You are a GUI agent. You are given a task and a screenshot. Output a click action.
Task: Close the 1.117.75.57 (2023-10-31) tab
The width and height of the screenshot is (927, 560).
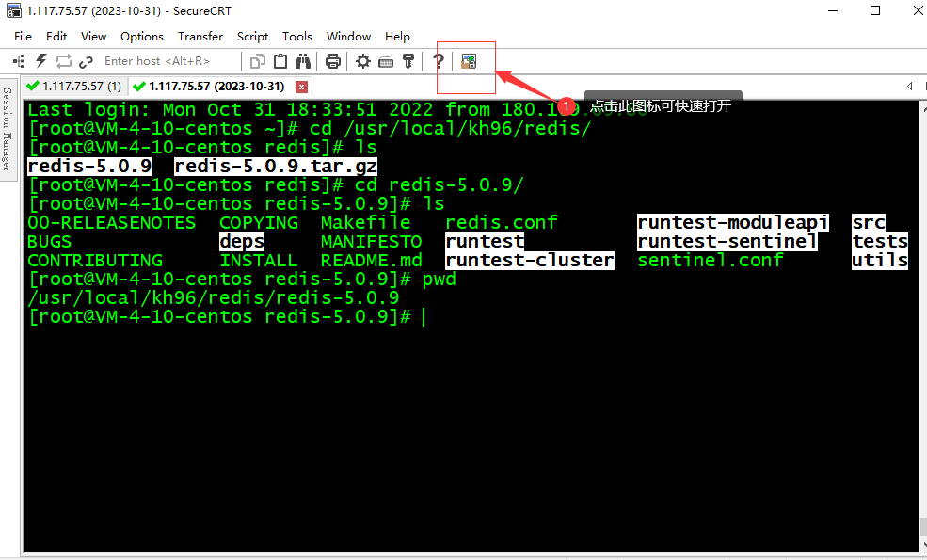click(301, 87)
